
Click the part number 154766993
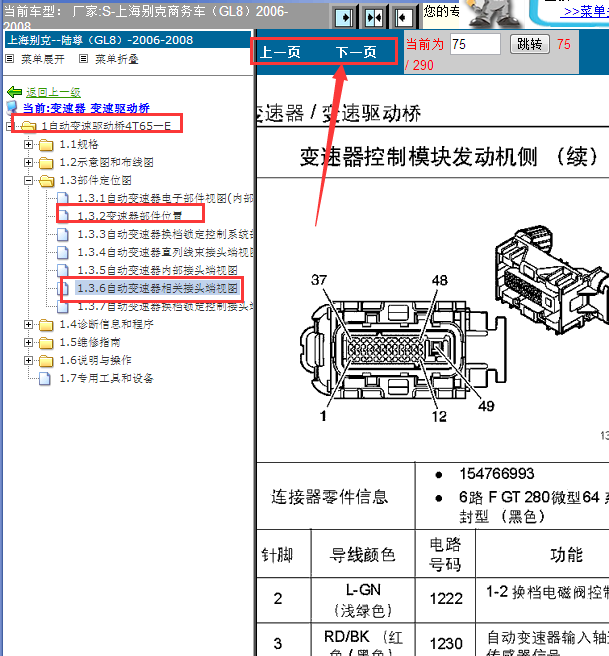point(497,474)
